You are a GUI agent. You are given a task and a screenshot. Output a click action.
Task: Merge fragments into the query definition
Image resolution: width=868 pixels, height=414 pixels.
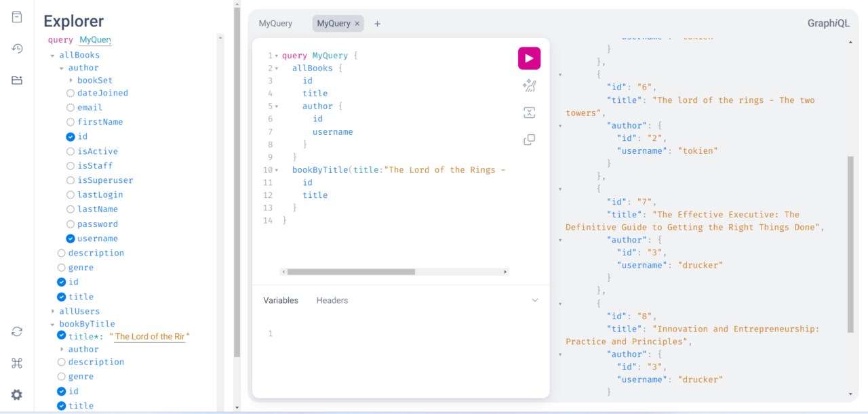tap(529, 112)
